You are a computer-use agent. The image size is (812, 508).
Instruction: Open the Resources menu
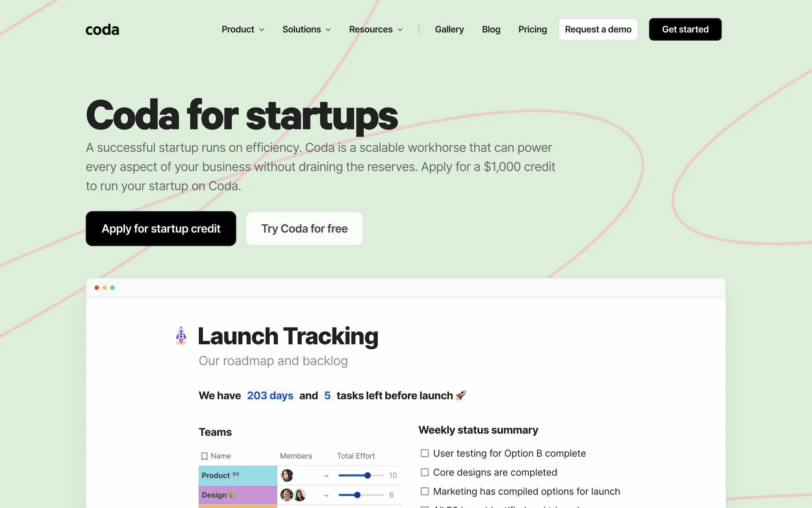tap(376, 30)
